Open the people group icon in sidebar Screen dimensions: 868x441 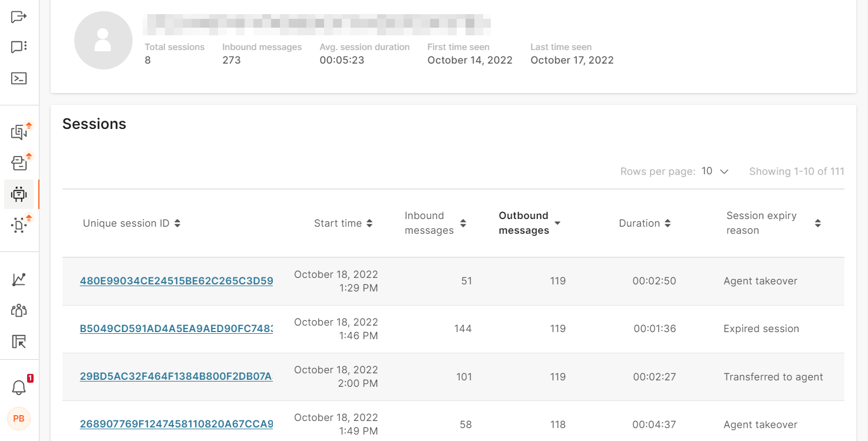click(19, 310)
